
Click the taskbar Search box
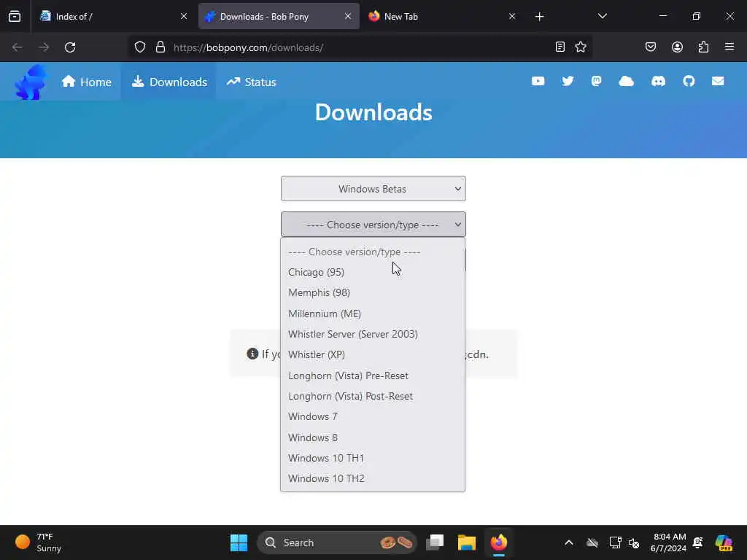tap(337, 542)
